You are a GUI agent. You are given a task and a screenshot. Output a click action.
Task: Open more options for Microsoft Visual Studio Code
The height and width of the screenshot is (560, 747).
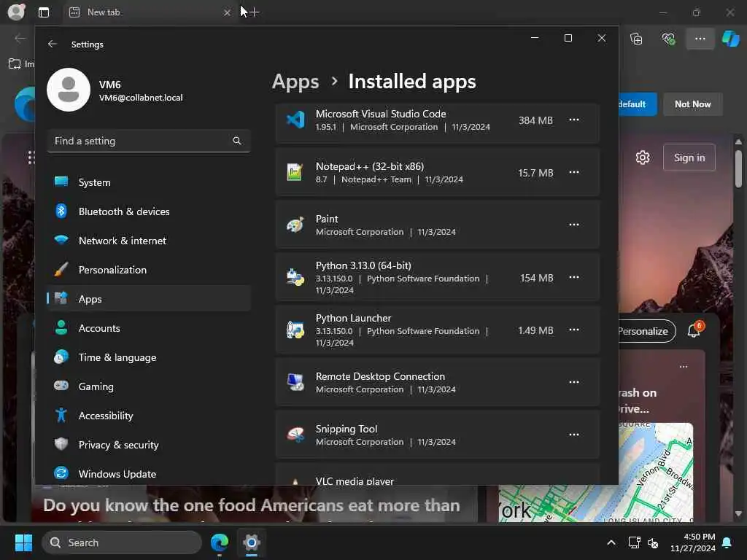click(x=574, y=120)
